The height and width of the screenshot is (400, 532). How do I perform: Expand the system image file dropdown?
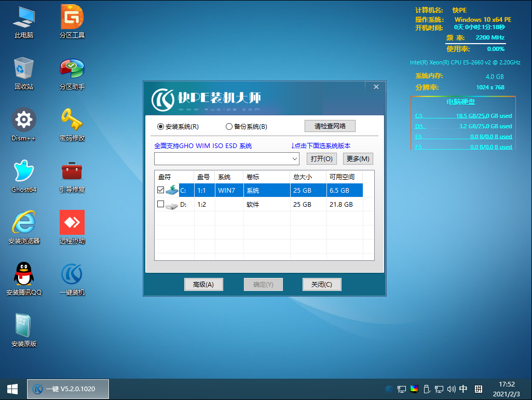tap(295, 158)
